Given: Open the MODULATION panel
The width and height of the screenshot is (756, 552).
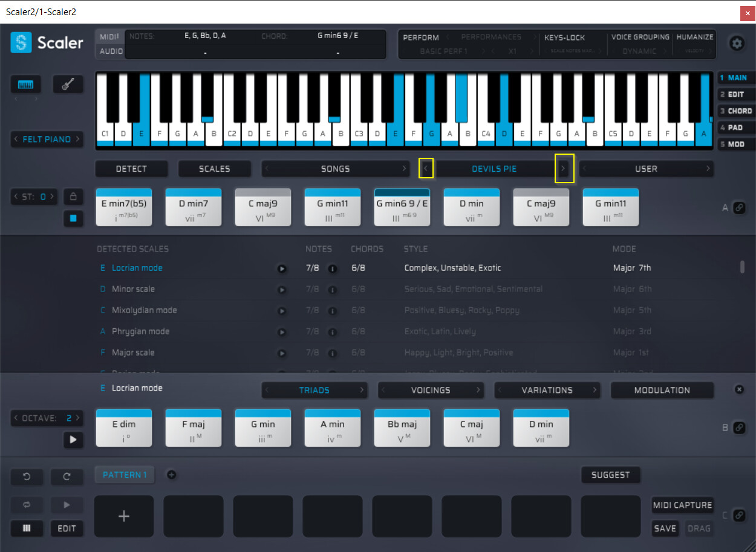Looking at the screenshot, I should [x=662, y=390].
